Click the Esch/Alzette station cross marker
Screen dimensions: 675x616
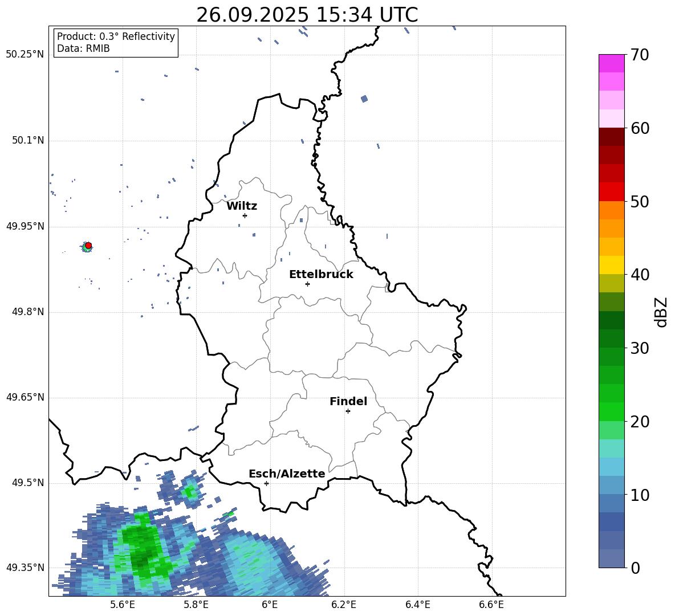point(266,483)
